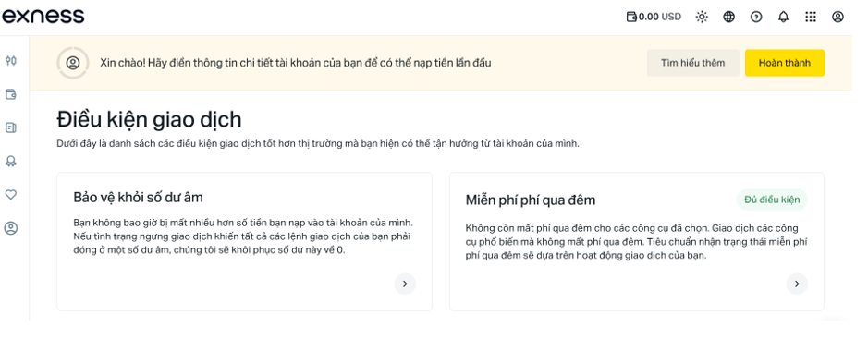Click the subtitle starting Dưới đây là danh sách

point(318,144)
